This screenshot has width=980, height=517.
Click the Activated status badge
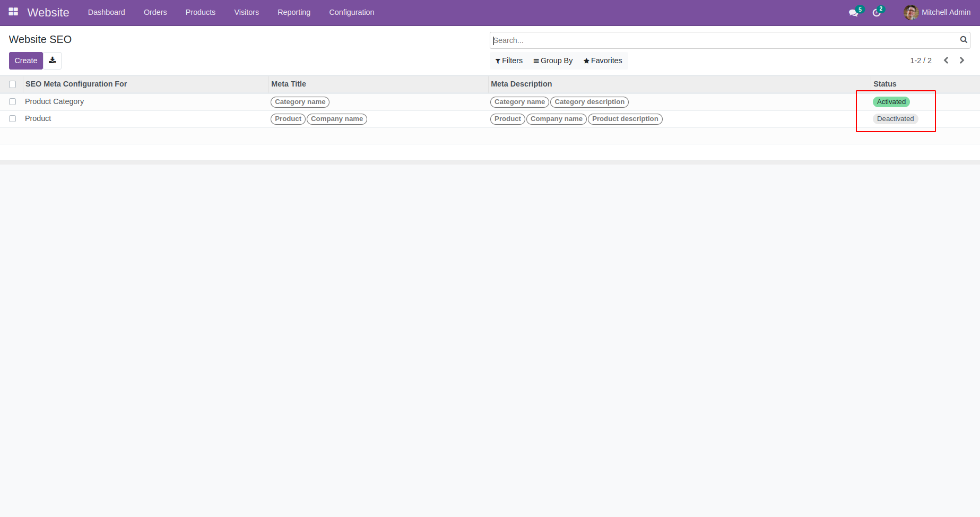(891, 102)
